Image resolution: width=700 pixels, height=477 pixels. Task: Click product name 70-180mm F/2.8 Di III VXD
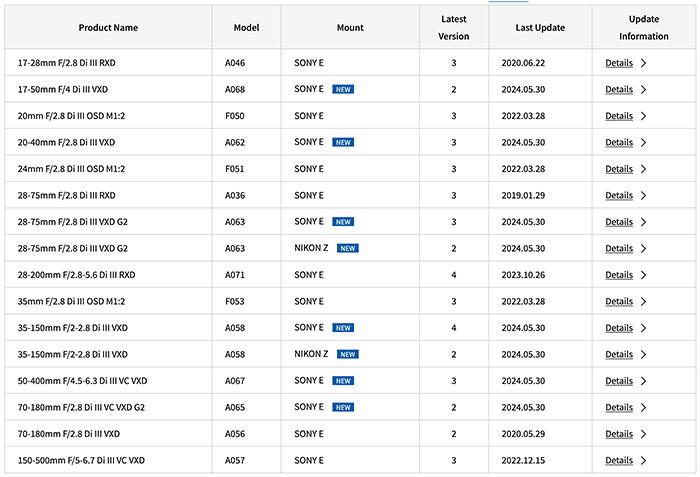click(x=69, y=434)
